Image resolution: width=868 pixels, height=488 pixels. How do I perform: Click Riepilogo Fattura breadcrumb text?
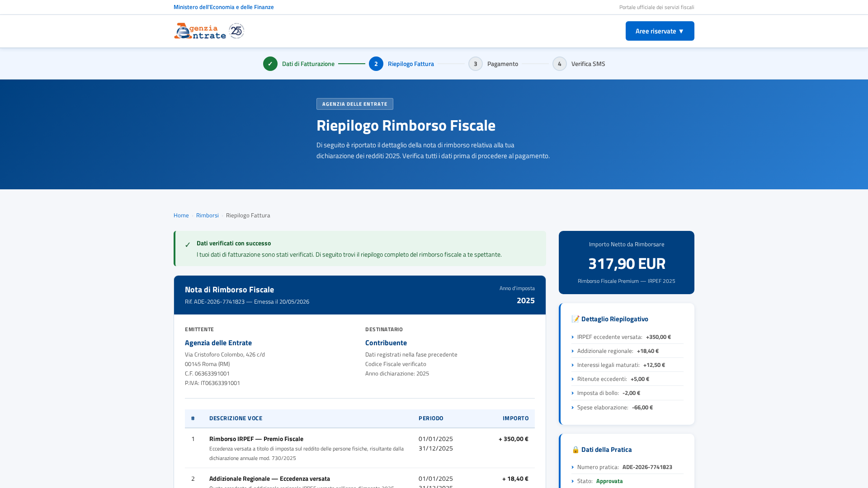(x=248, y=216)
